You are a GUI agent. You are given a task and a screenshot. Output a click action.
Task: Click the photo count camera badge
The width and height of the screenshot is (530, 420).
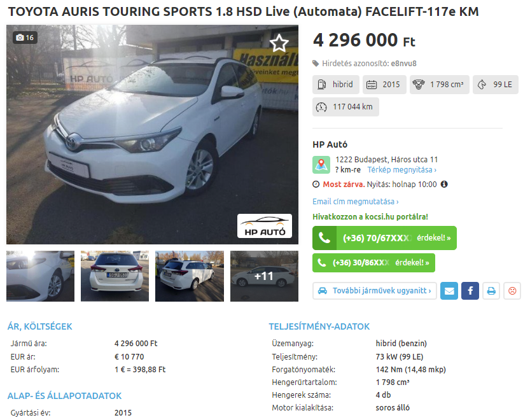[25, 38]
